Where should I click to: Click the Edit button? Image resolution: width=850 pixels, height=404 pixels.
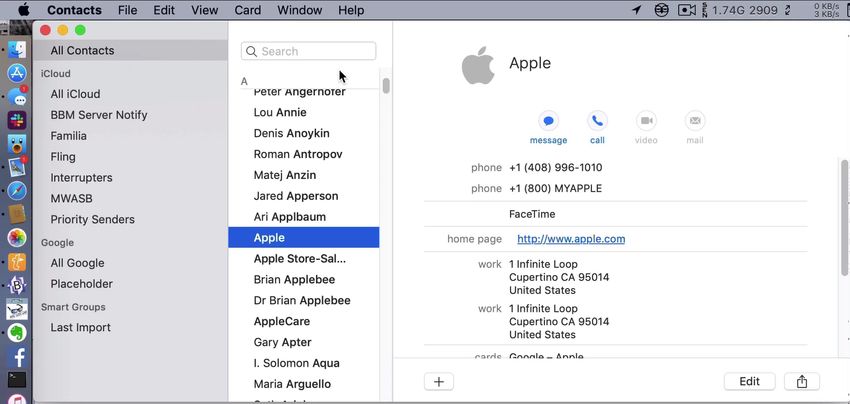[750, 382]
